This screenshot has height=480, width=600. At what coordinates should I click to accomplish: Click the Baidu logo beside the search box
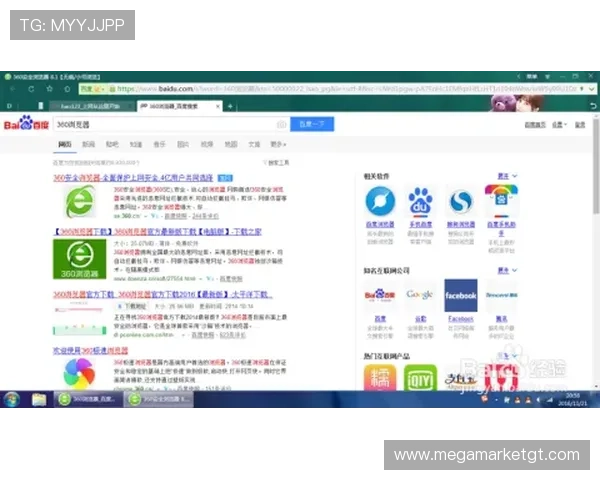click(x=26, y=123)
